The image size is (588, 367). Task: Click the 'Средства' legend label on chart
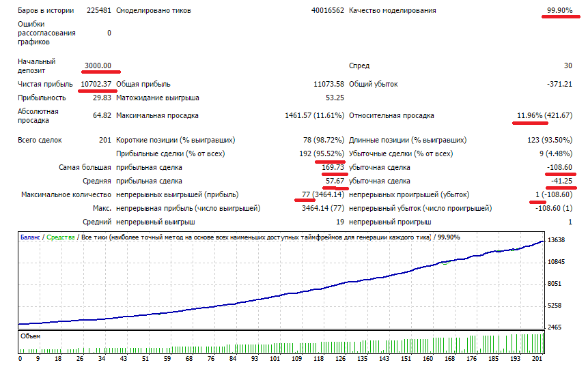pos(60,237)
